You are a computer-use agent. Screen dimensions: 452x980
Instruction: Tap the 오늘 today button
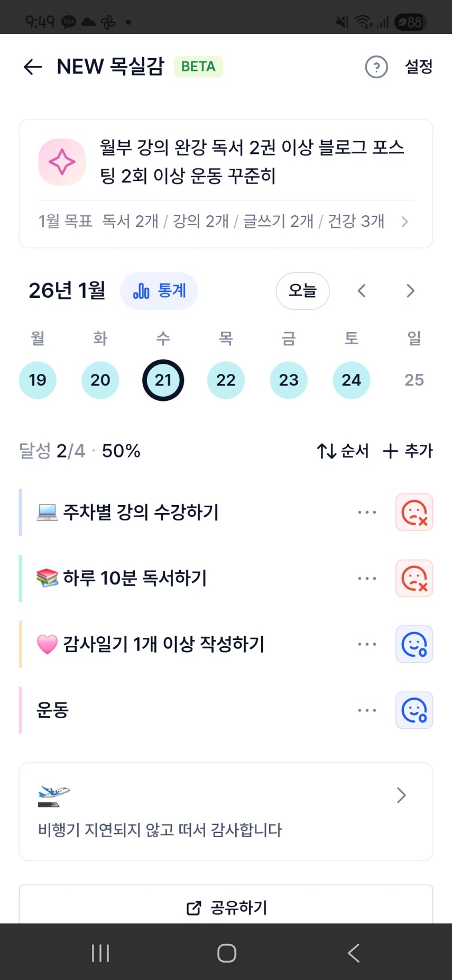click(302, 291)
